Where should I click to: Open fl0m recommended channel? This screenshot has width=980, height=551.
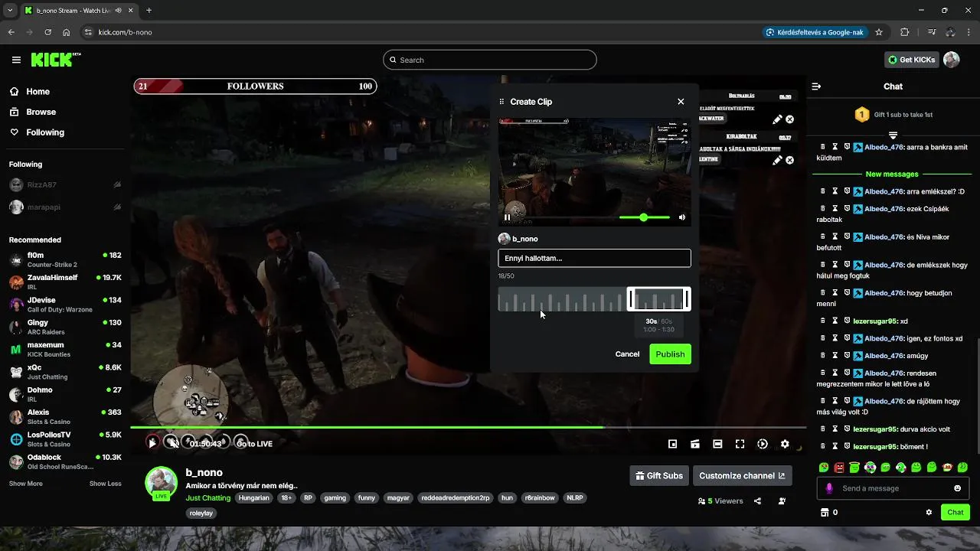pos(64,259)
